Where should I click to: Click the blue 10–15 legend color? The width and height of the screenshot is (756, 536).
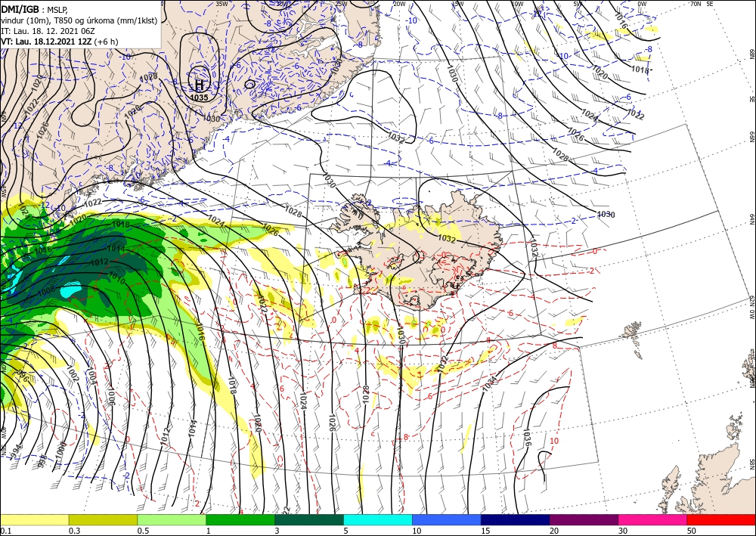click(x=447, y=519)
